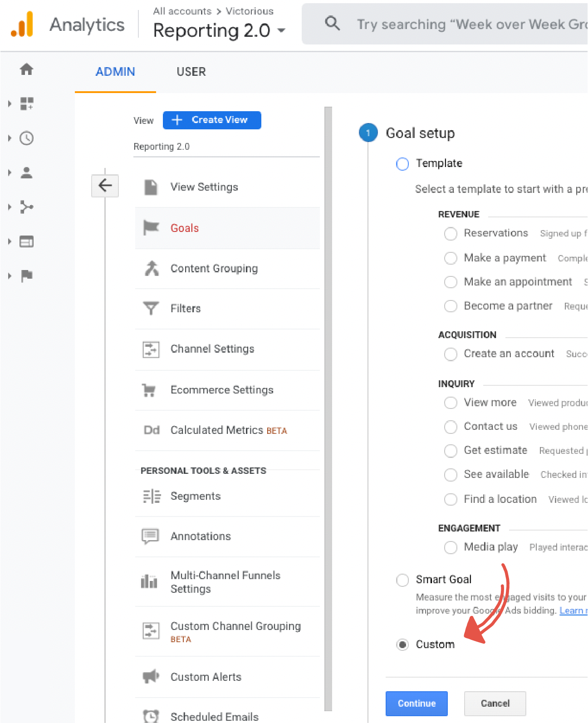Image resolution: width=588 pixels, height=723 pixels.
Task: Open the Realtime clock icon in sidebar
Action: coord(26,138)
